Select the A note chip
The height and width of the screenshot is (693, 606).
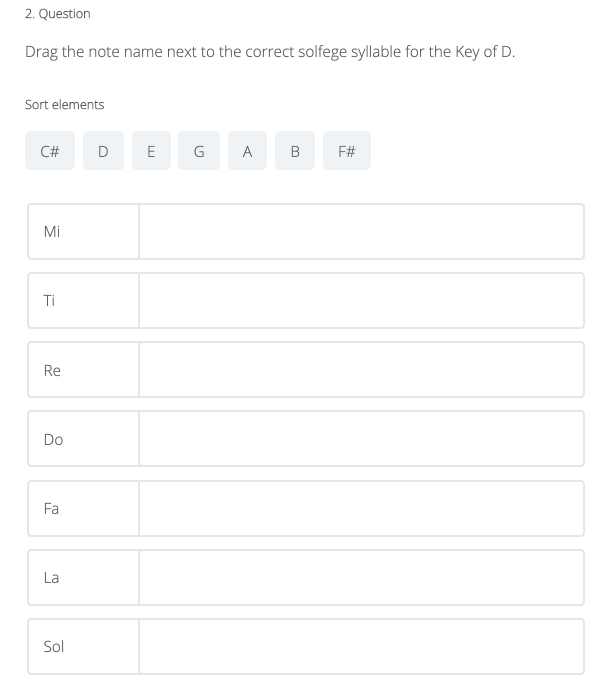[x=247, y=152]
